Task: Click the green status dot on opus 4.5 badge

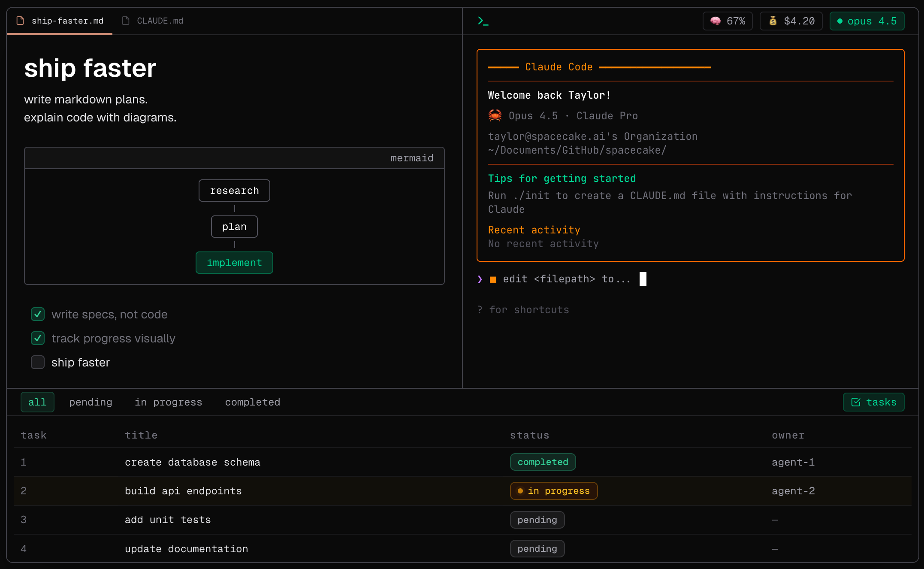Action: (x=840, y=21)
